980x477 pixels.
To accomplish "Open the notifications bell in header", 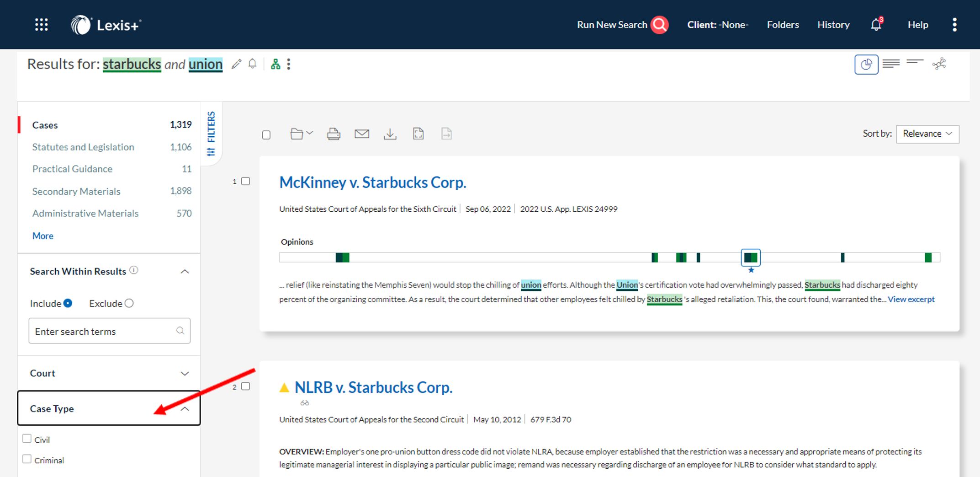I will 876,24.
